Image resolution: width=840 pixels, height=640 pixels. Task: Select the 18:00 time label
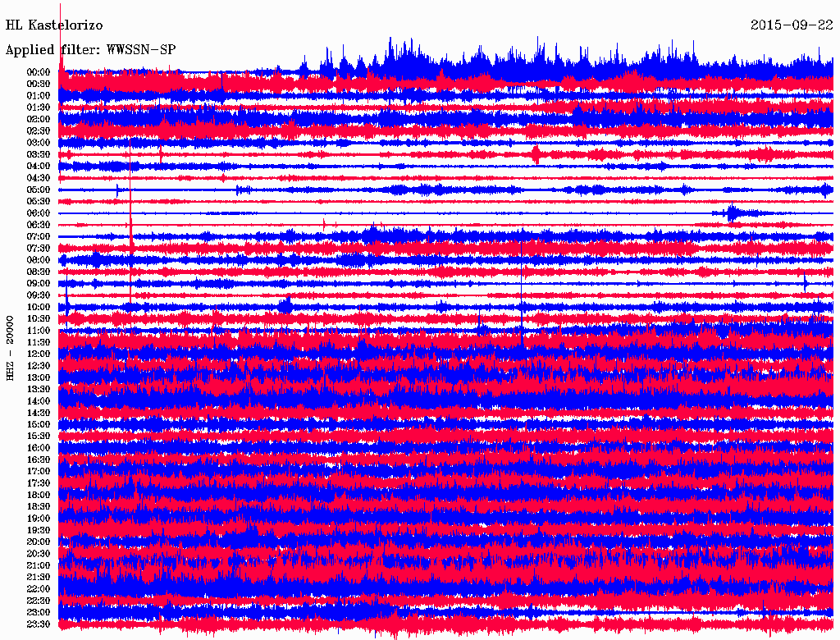point(39,495)
